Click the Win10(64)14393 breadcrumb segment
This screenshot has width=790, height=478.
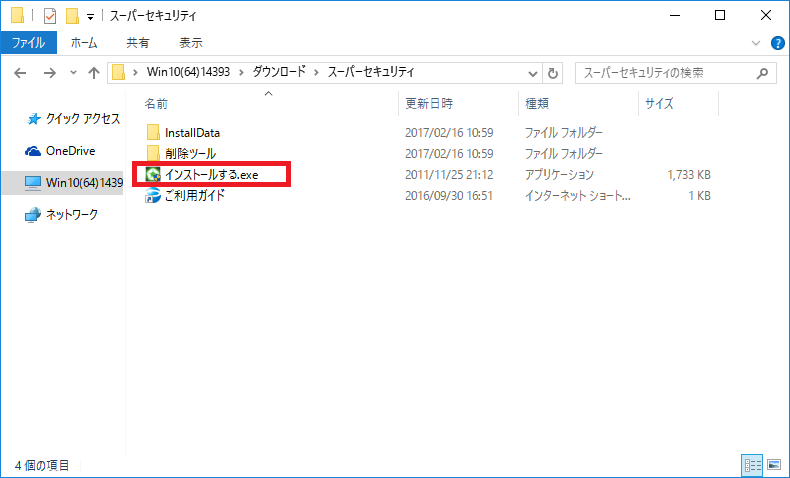pos(188,72)
